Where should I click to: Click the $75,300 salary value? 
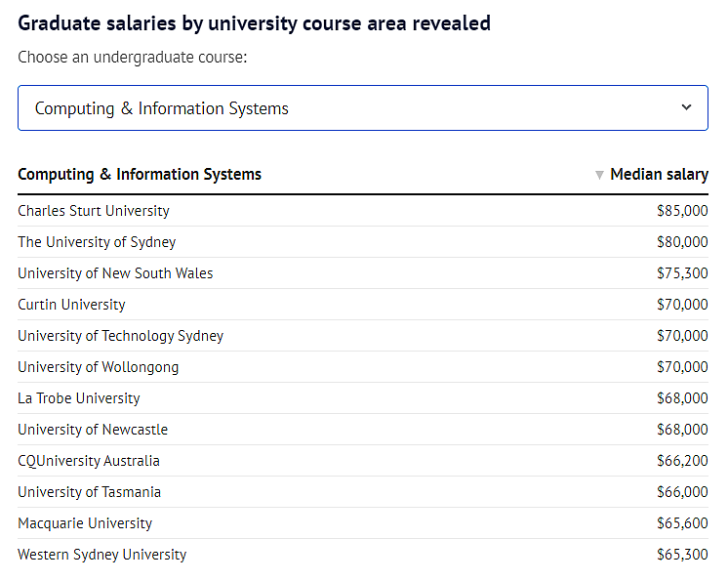[682, 273]
